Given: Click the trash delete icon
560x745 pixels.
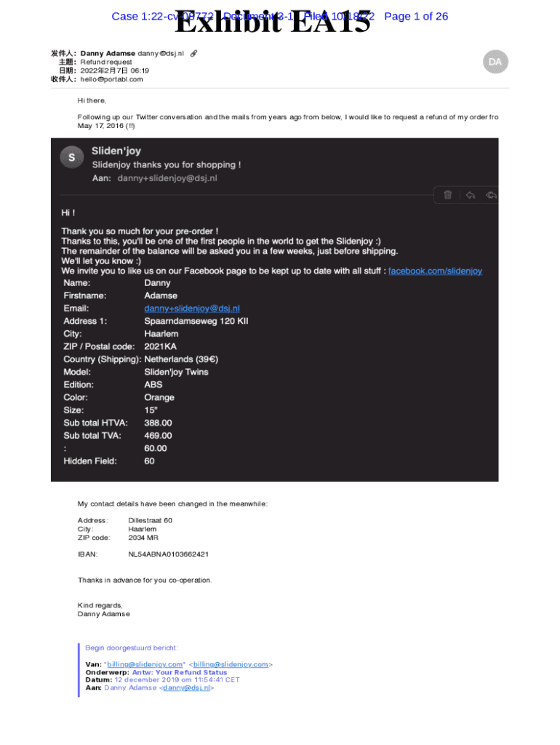Looking at the screenshot, I should click(448, 194).
